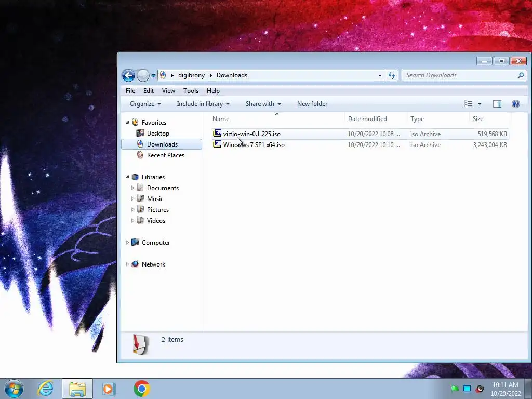Open Recent Places in Favorites
532x399 pixels.
(166, 155)
